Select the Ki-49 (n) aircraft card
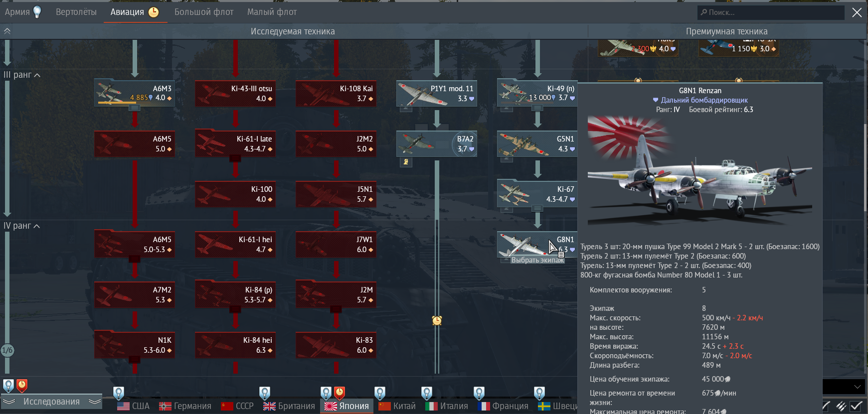The width and height of the screenshot is (868, 414). [x=537, y=94]
